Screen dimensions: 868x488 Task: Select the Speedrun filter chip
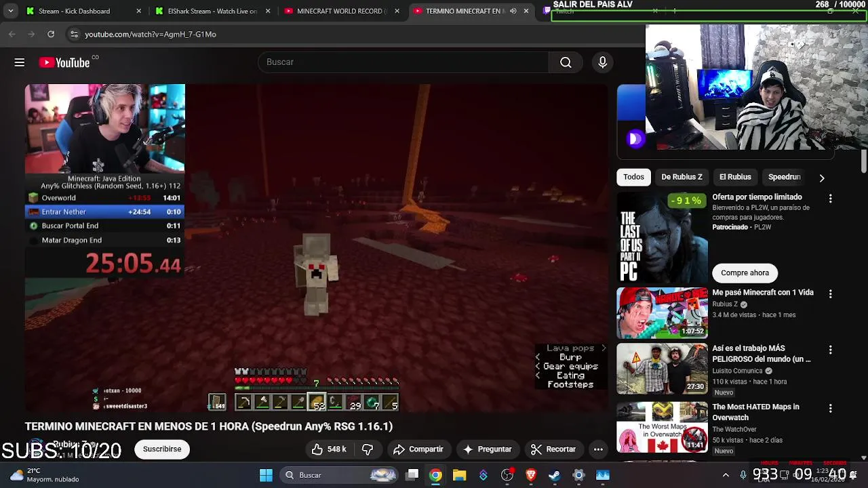point(784,177)
